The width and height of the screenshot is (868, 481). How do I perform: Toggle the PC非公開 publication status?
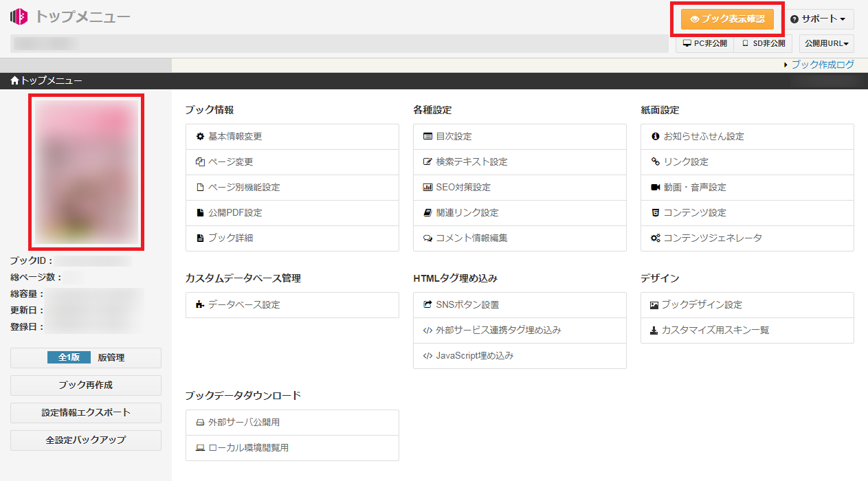click(704, 43)
